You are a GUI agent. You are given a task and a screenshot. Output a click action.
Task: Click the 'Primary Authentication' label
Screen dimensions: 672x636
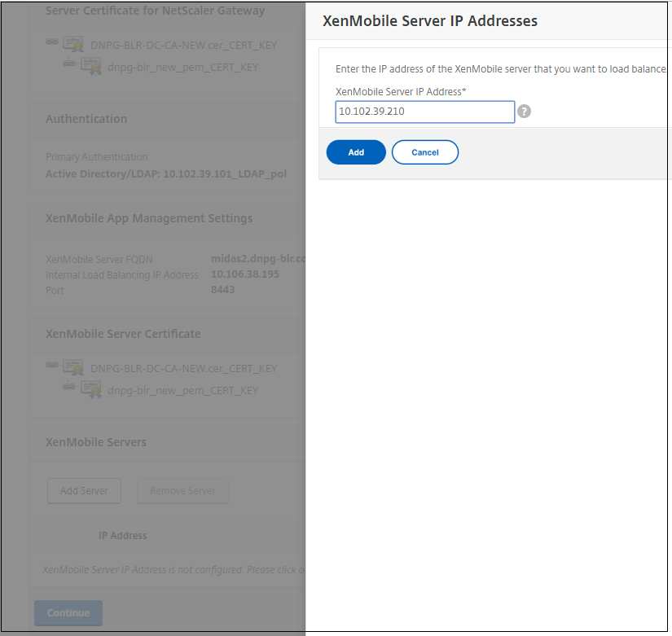(x=96, y=157)
